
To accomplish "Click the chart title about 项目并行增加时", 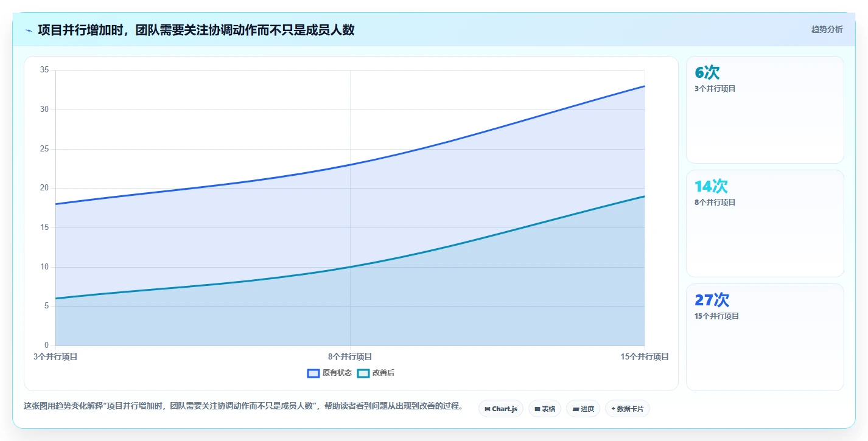I will tap(196, 30).
